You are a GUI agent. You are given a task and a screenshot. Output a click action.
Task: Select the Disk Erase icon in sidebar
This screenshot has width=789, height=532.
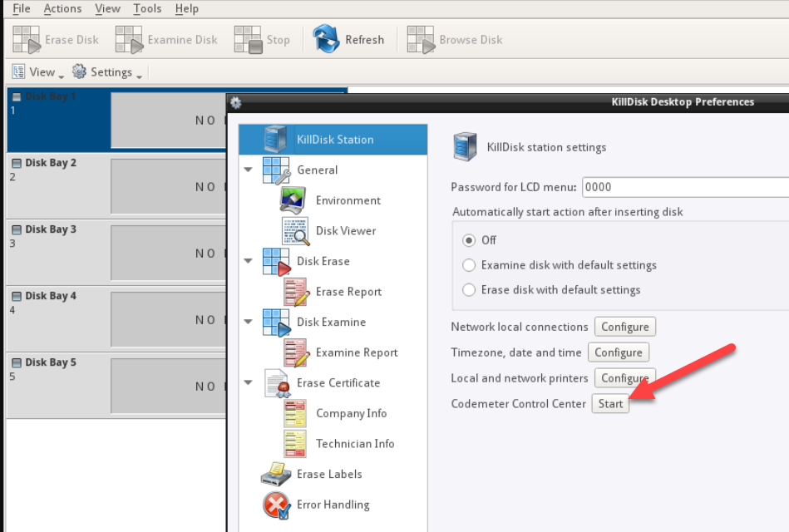(x=276, y=261)
